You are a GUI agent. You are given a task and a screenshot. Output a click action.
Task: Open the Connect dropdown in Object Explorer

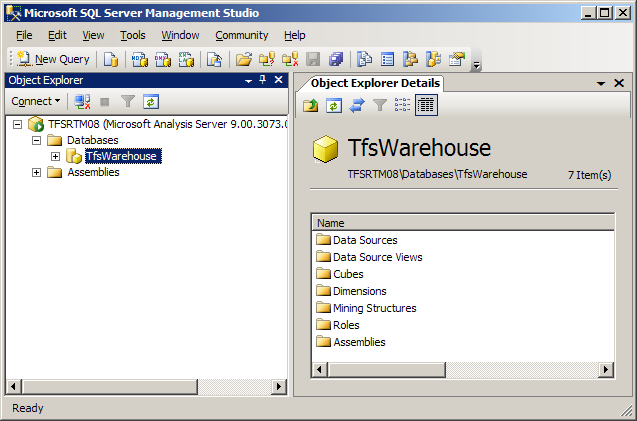[x=36, y=101]
